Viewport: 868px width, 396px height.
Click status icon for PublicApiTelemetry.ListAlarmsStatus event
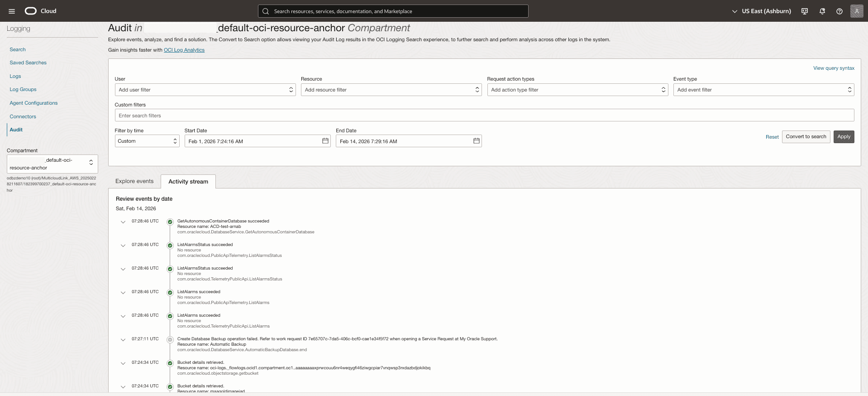tap(170, 246)
